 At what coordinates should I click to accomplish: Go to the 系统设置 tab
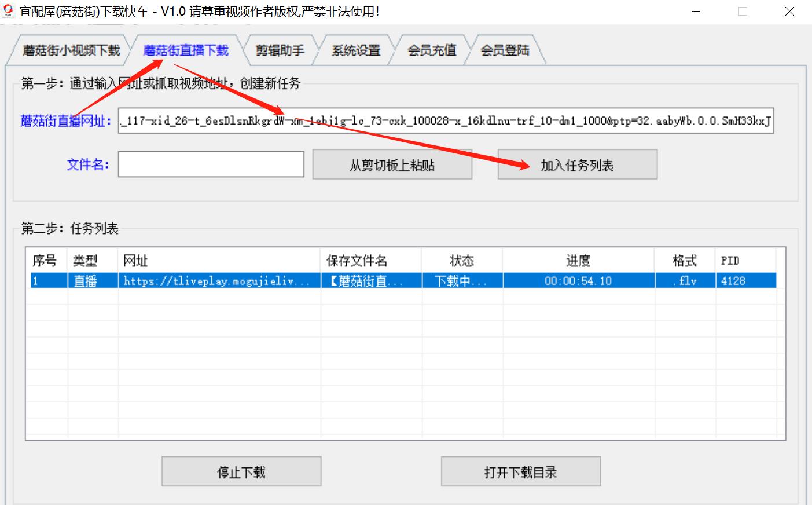coord(356,50)
